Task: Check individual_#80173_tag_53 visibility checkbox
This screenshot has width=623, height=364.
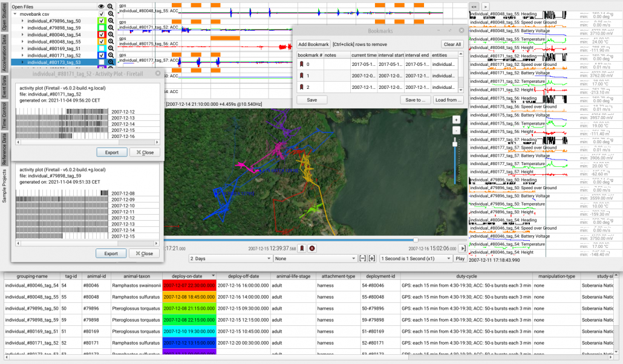Action: tap(102, 62)
